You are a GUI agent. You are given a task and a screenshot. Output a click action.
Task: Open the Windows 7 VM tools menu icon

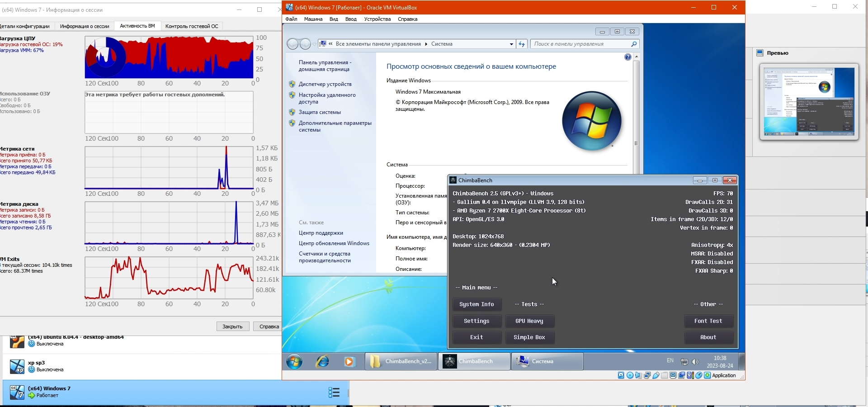click(x=334, y=392)
